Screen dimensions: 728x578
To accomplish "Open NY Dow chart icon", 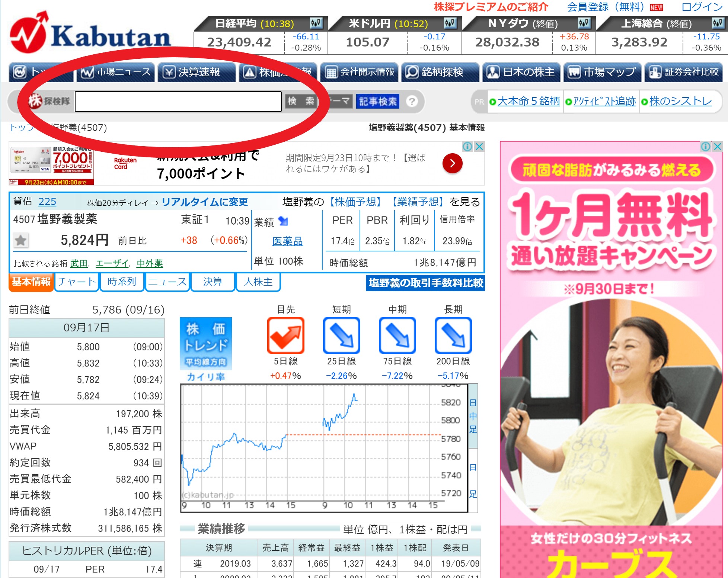I will pyautogui.click(x=584, y=23).
